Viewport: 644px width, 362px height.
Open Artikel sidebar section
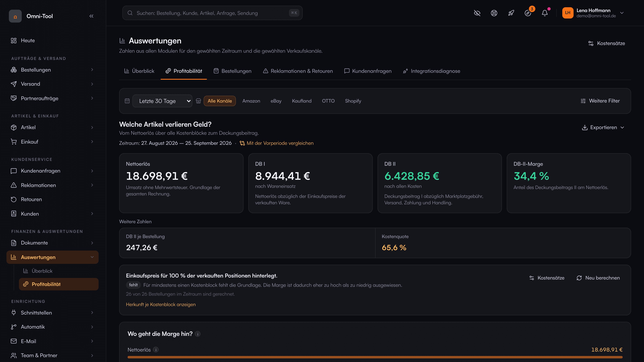[53, 128]
